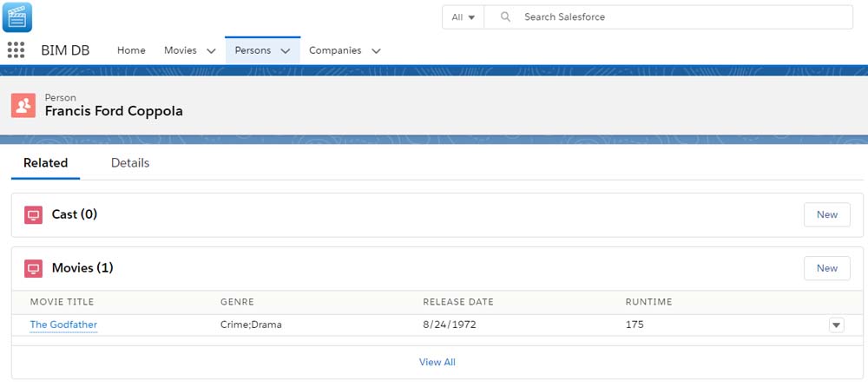
Task: Click the Person record icon beside Francis Ford Coppola
Action: (x=23, y=105)
